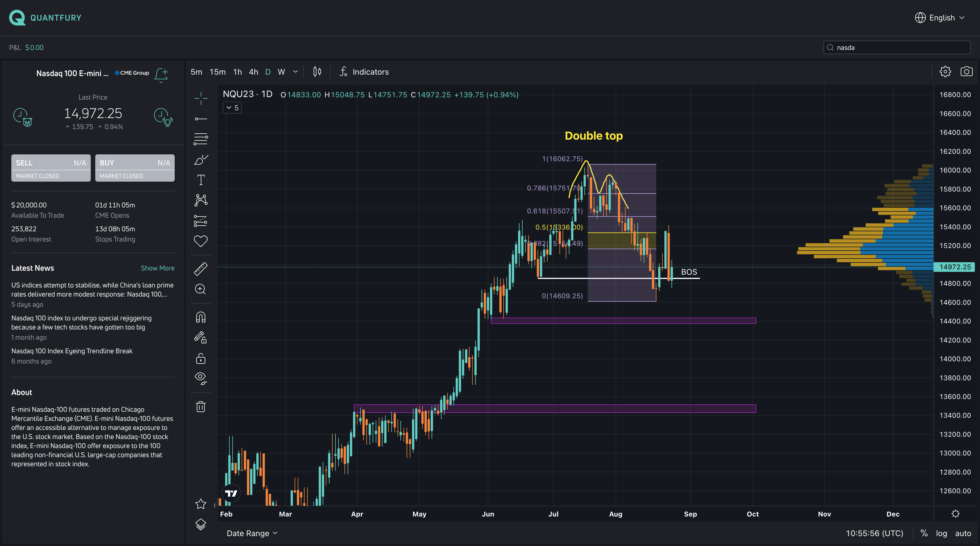Click the BUY market closed button
The image size is (980, 546).
tap(135, 167)
